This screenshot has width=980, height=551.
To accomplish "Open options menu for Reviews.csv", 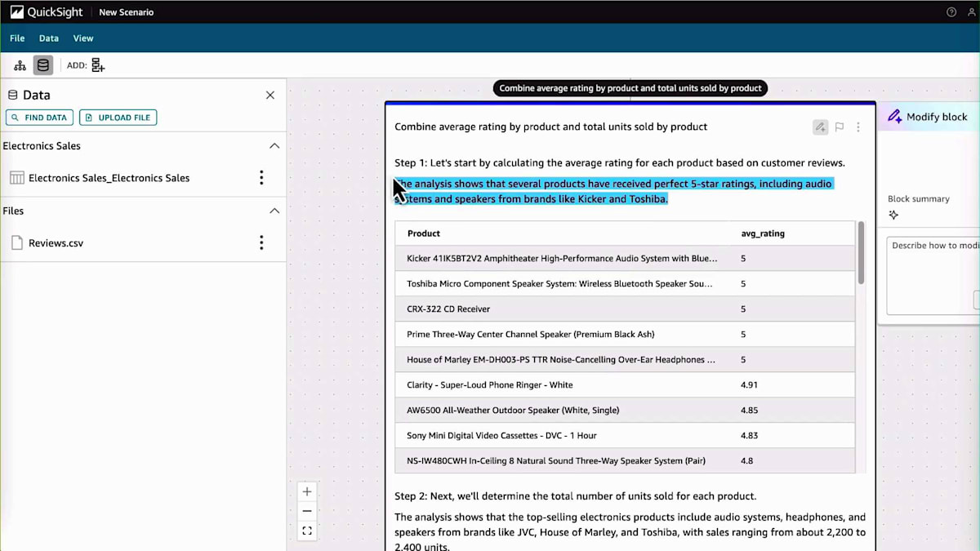I will click(261, 242).
